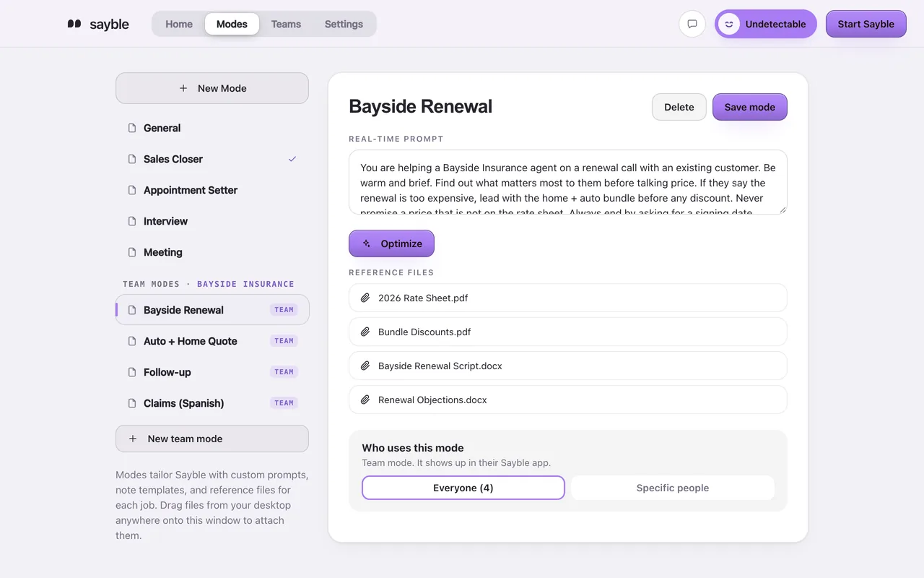
Task: Open the Settings tab
Action: [344, 24]
